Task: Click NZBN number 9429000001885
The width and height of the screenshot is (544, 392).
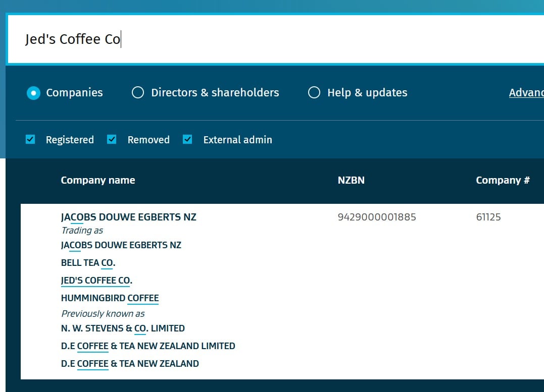Action: pyautogui.click(x=377, y=217)
